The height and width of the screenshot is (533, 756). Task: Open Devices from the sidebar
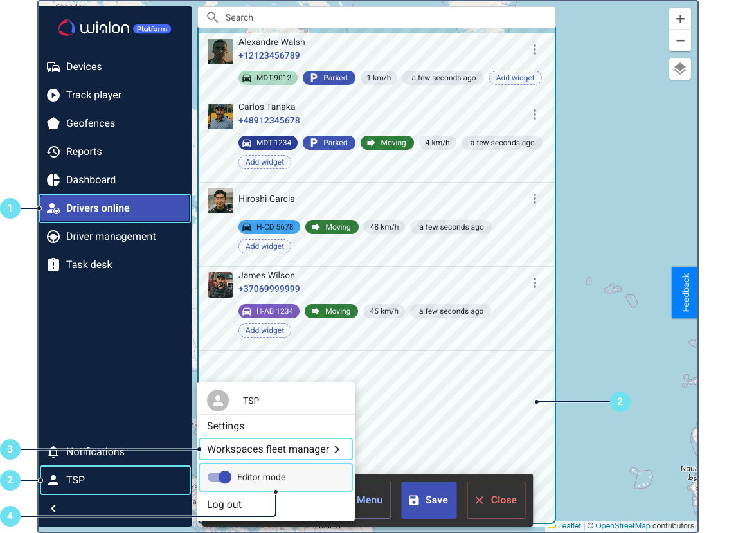click(x=84, y=67)
